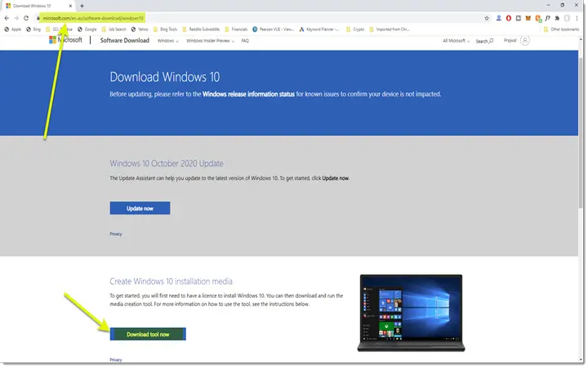Open Privacy link under Update now
The width and height of the screenshot is (588, 368).
pos(116,235)
